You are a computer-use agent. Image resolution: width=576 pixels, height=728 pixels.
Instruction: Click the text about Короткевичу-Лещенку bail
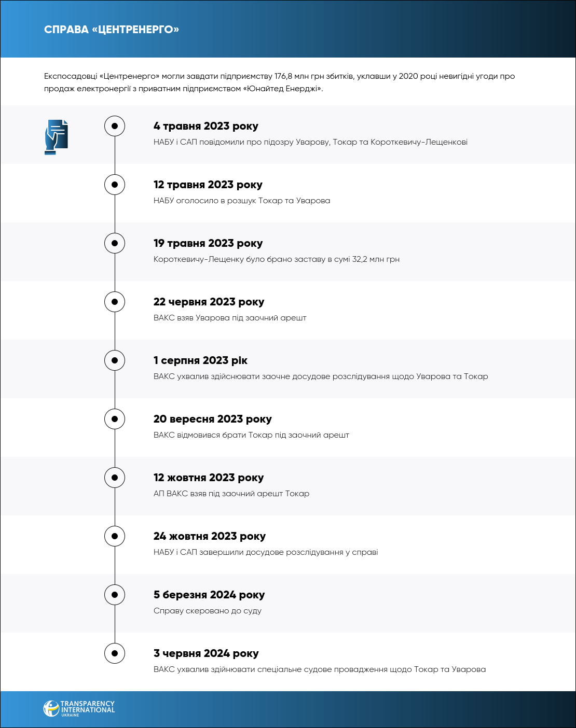[276, 259]
